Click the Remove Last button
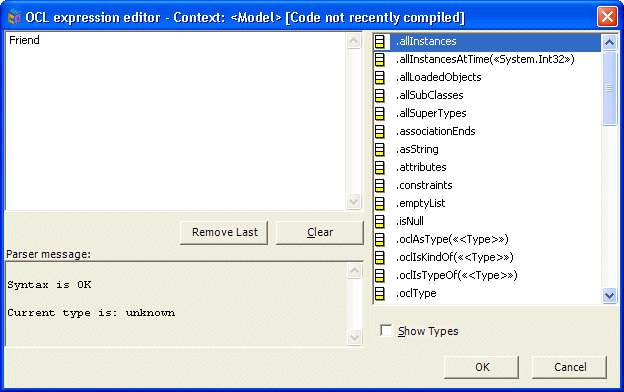Image resolution: width=624 pixels, height=392 pixels. 224,232
